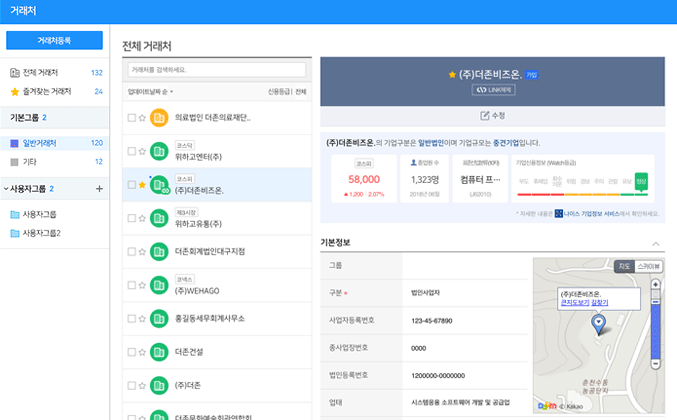Click the orange icon of 의료법인 더존의료재단

coord(159,118)
